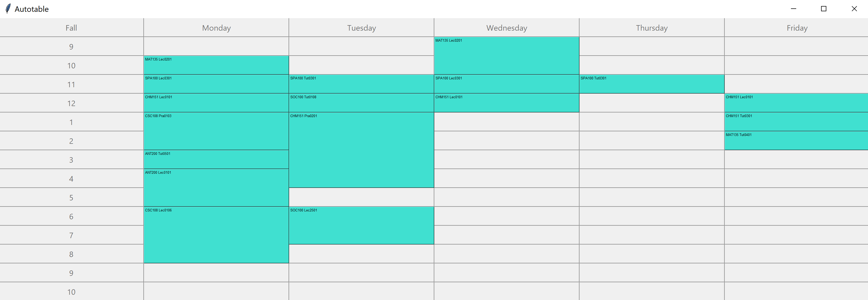Open the Tuesday SPA100 Tut0301 block
Viewport: 868px width, 300px height.
(362, 84)
